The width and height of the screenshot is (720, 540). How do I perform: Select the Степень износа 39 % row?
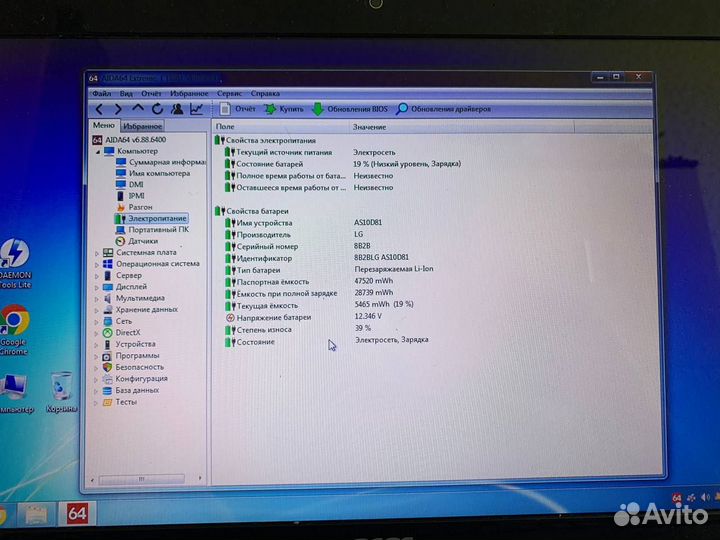(298, 329)
